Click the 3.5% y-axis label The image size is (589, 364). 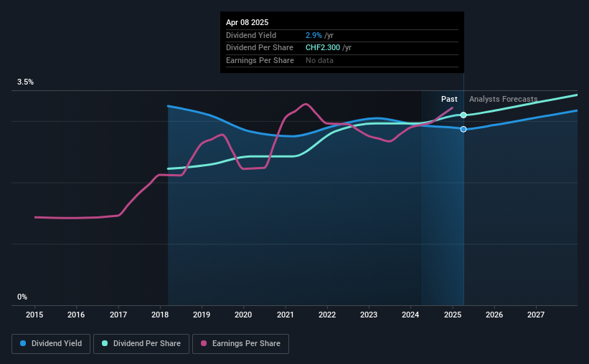point(25,82)
